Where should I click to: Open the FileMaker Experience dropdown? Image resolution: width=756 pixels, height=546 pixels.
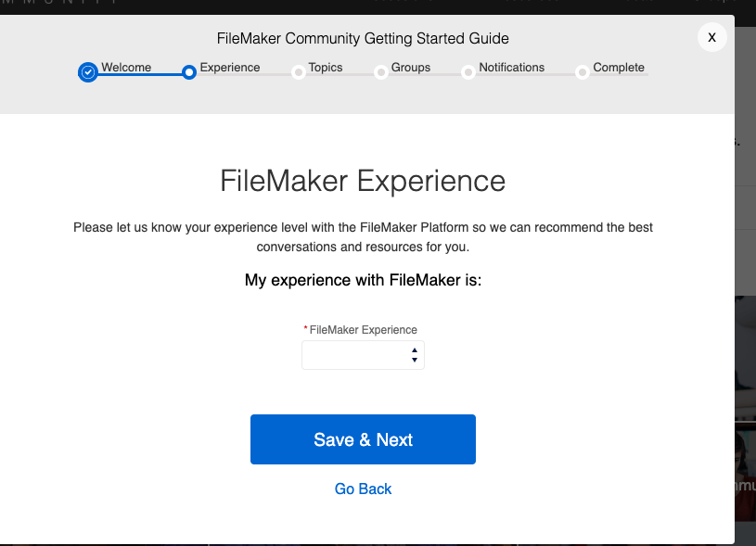point(363,355)
